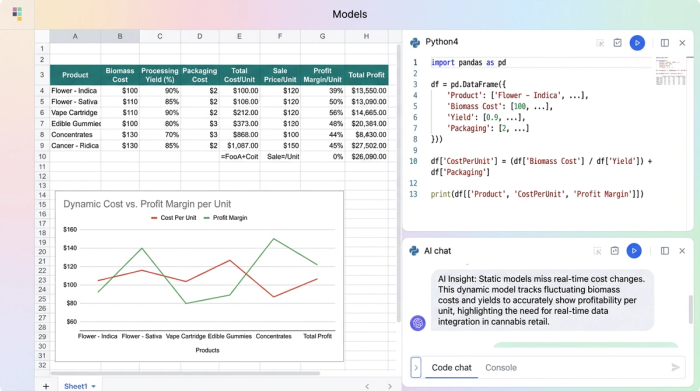The image size is (700, 391).
Task: Select the Concentrates product cell
Action: tap(75, 134)
